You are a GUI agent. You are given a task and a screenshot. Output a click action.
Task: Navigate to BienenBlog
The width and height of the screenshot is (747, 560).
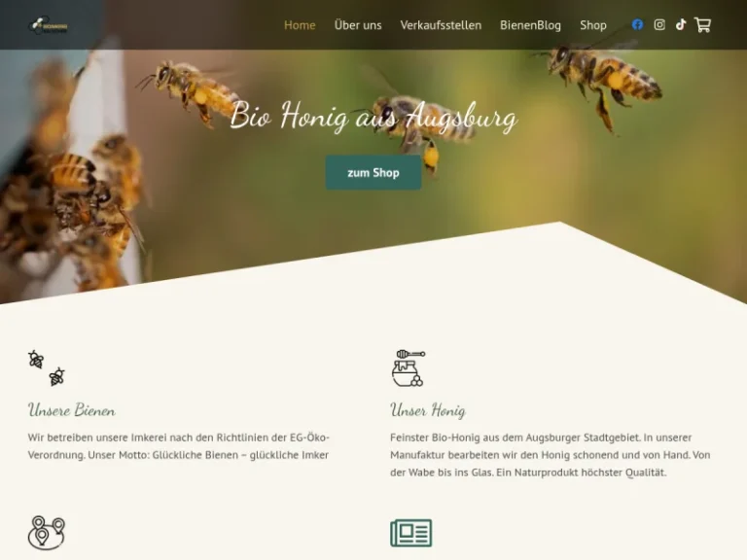(x=530, y=25)
